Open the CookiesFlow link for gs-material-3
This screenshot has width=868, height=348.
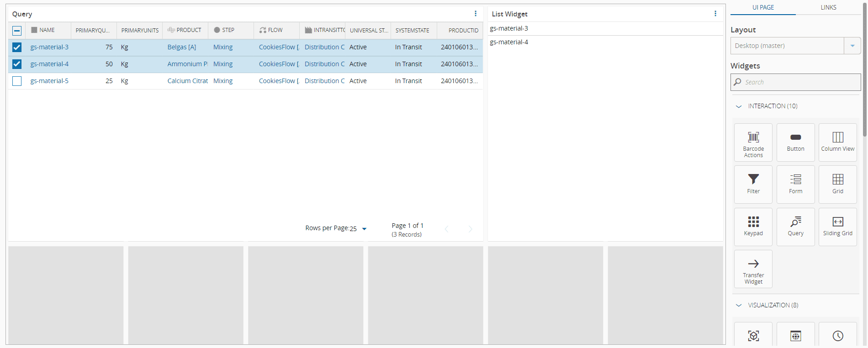(x=279, y=47)
